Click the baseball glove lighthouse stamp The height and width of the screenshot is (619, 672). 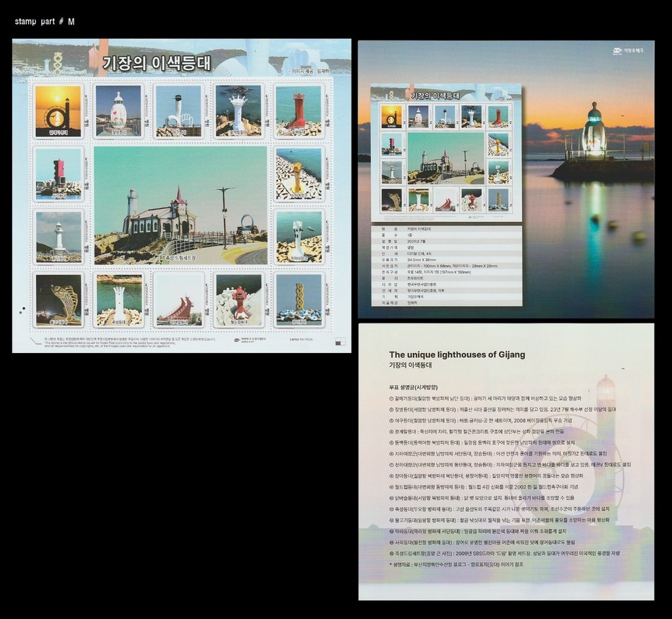(x=178, y=111)
